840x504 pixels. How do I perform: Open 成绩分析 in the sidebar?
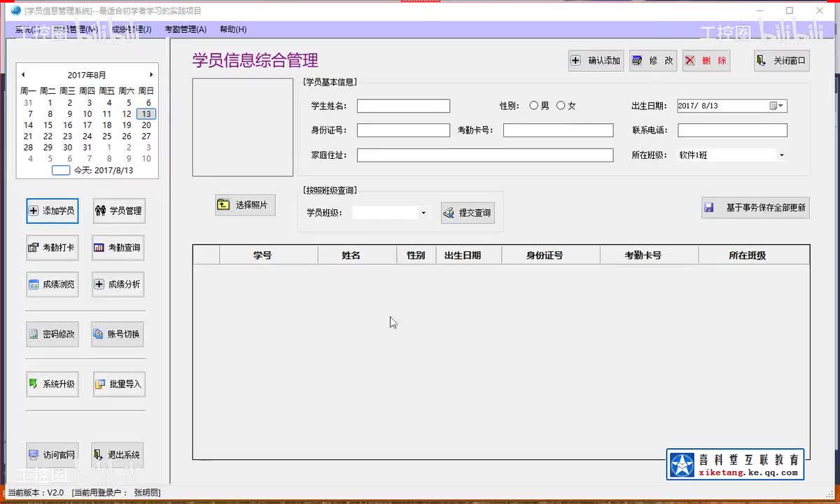pyautogui.click(x=118, y=284)
